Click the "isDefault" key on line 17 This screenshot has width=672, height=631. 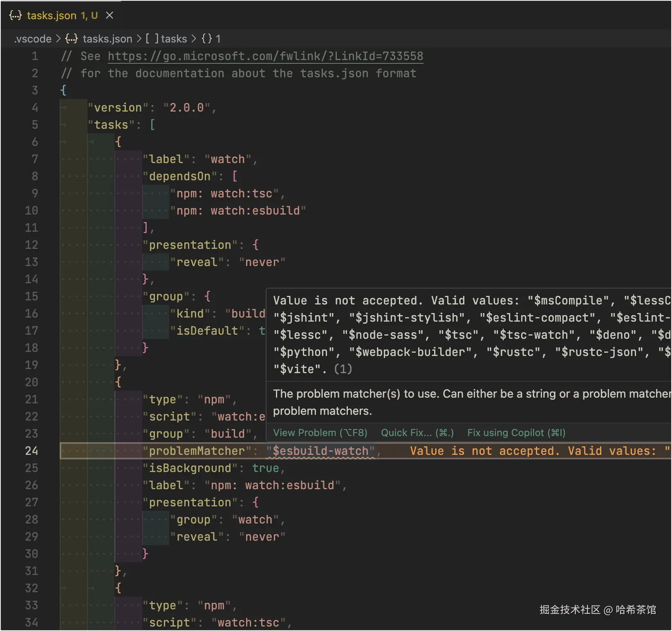(207, 331)
